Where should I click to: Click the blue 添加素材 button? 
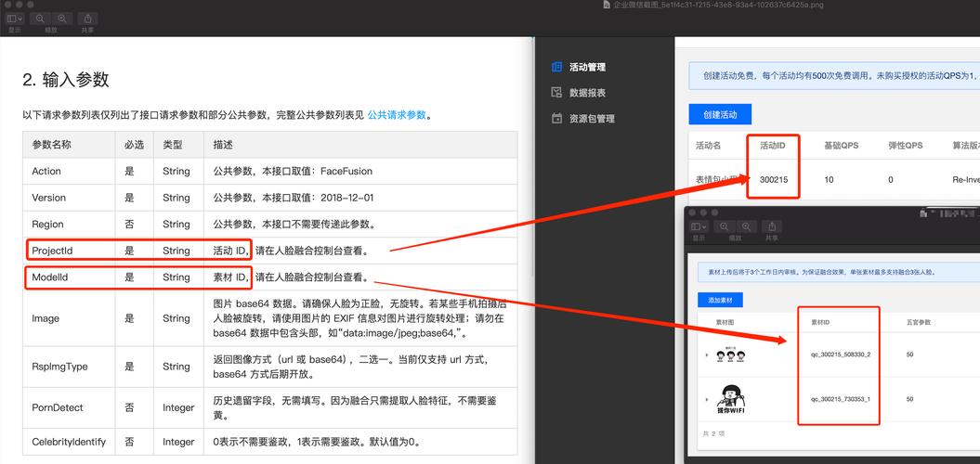720,301
